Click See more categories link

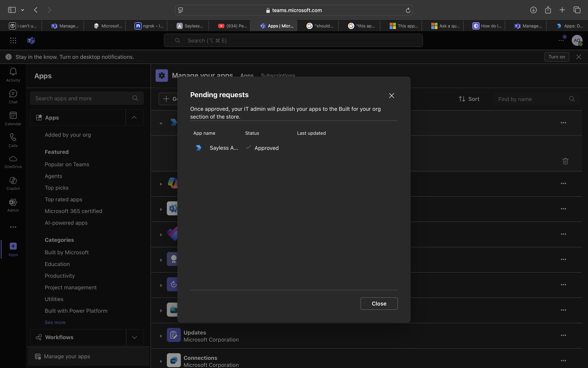coord(55,322)
